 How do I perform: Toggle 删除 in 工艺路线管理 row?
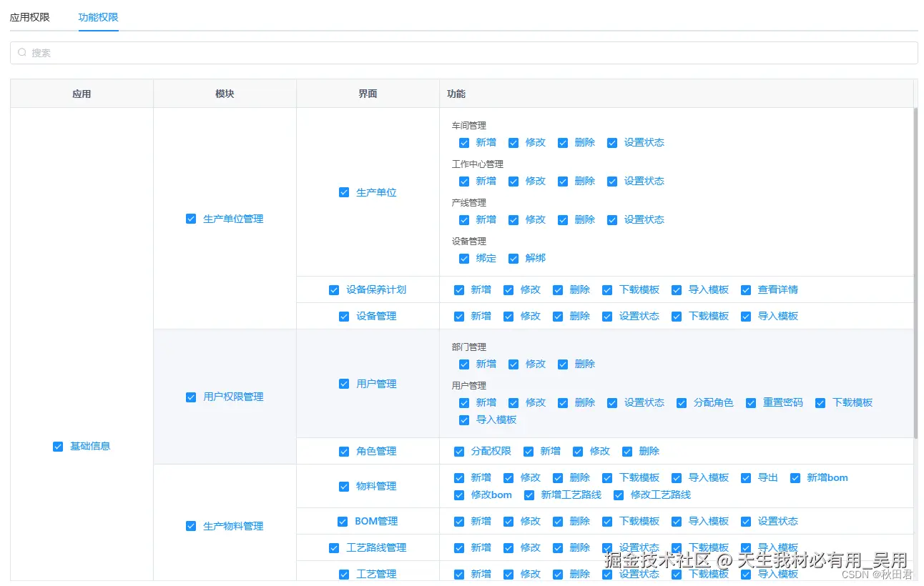[558, 548]
